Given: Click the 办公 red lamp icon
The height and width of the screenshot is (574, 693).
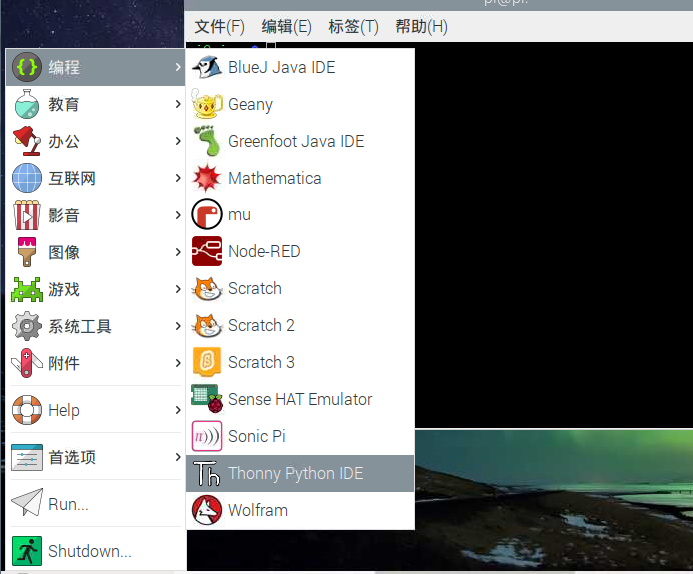Looking at the screenshot, I should click(x=27, y=141).
